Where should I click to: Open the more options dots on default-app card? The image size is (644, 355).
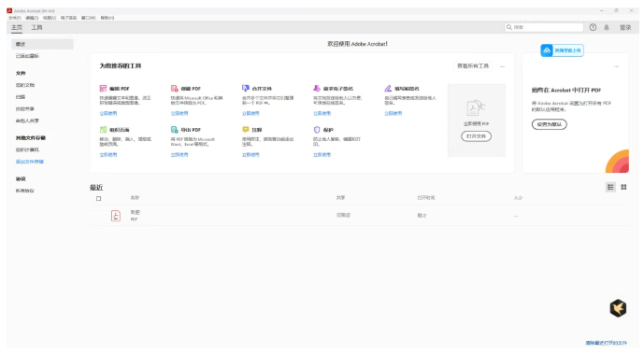point(616,66)
